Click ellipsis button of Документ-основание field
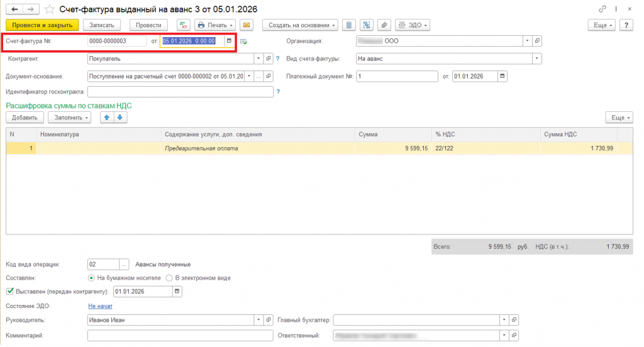The width and height of the screenshot is (644, 347). 258,76
